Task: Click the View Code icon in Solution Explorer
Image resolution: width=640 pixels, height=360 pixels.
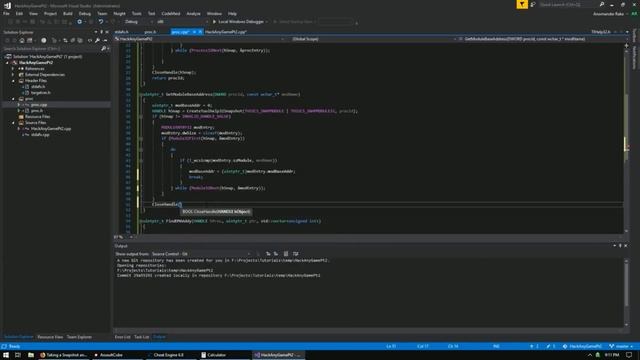Action: click(x=89, y=40)
